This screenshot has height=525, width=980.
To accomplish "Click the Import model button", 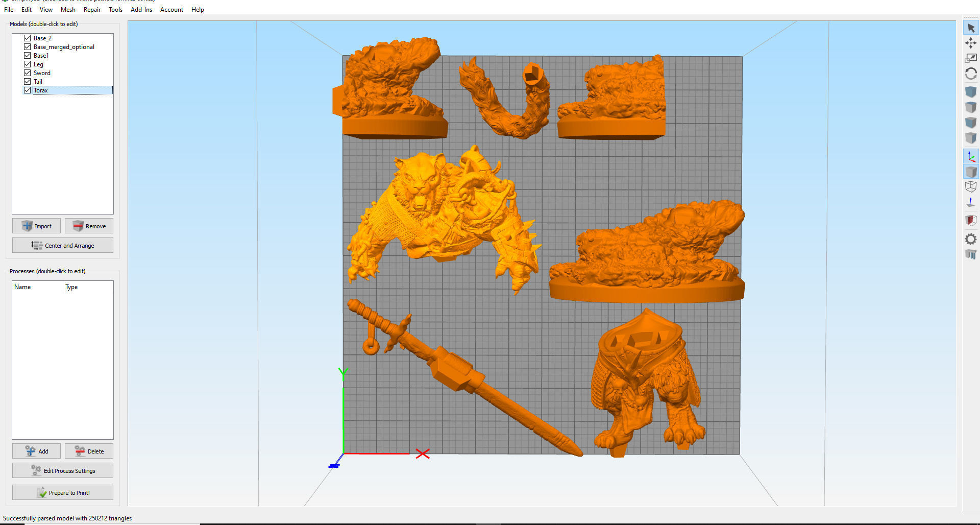I will (x=36, y=226).
